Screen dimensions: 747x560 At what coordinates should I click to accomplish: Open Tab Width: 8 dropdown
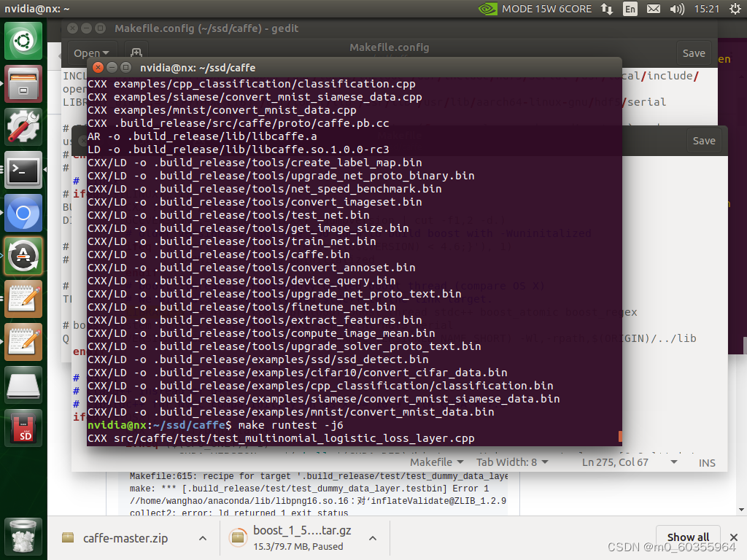click(x=512, y=462)
